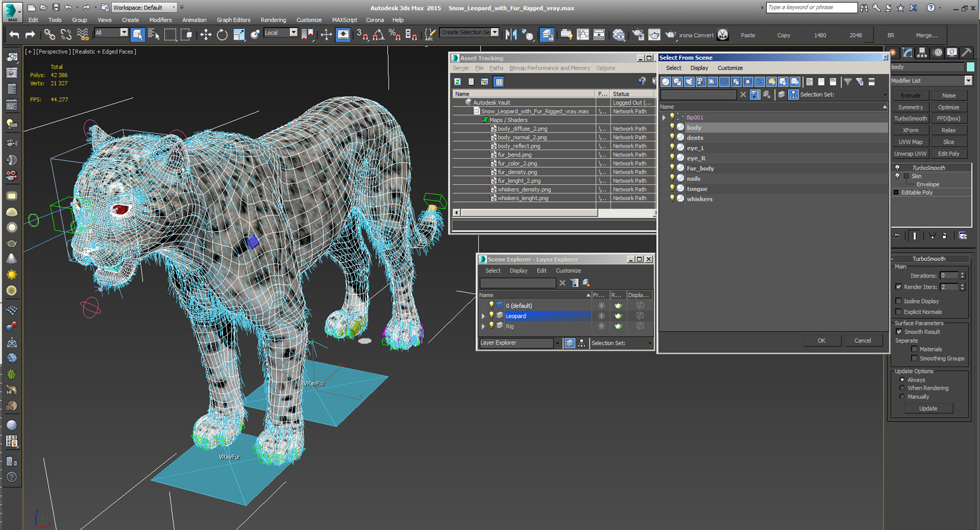This screenshot has height=530, width=980.
Task: Open the Render Setup teapot icon
Action: coord(638,34)
